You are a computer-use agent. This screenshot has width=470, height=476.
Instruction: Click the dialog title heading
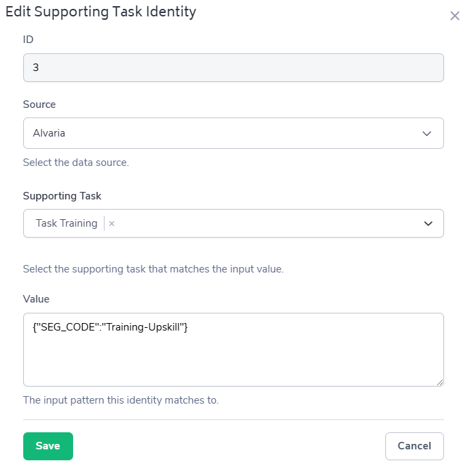(100, 12)
